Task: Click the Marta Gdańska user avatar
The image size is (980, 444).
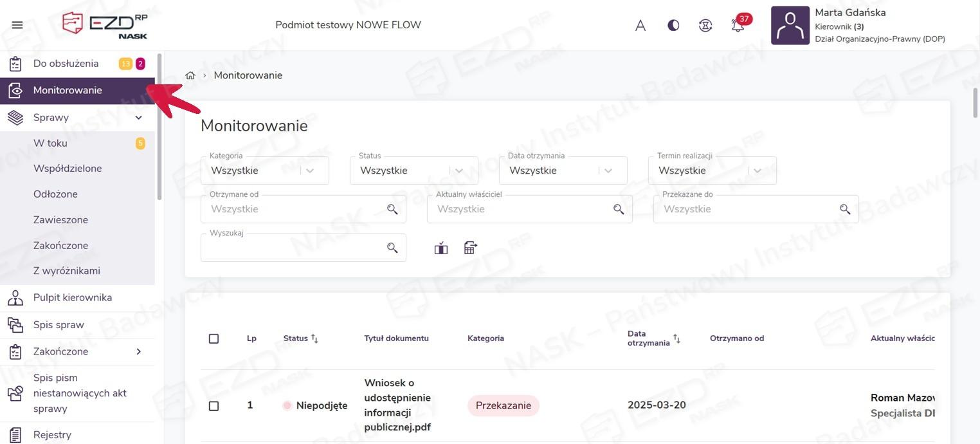Action: tap(790, 26)
